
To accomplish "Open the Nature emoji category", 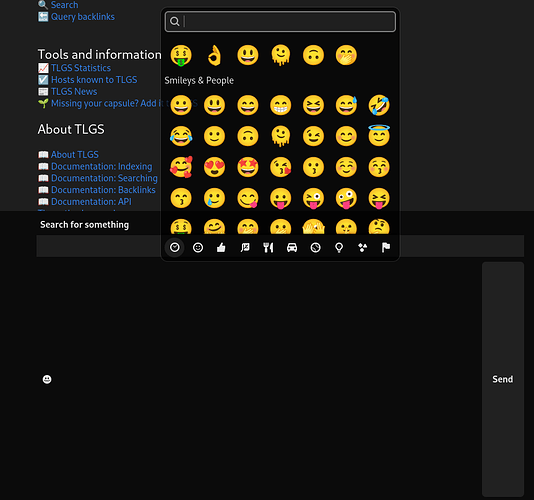I will click(245, 248).
